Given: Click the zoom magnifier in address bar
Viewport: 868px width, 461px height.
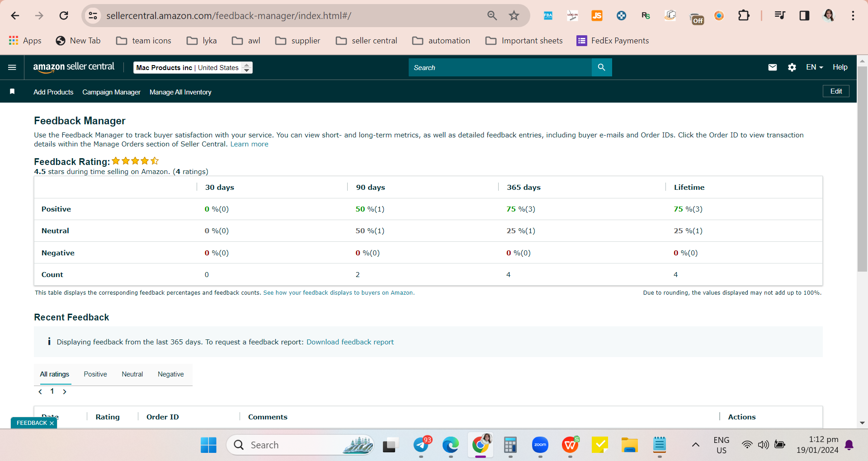Looking at the screenshot, I should [x=492, y=16].
